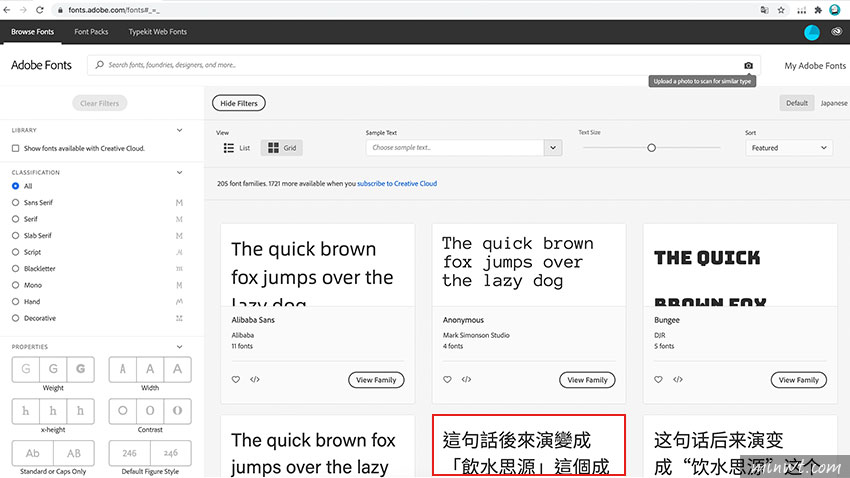Select high x-height property
Screen dimensions: 850x478
click(80, 411)
